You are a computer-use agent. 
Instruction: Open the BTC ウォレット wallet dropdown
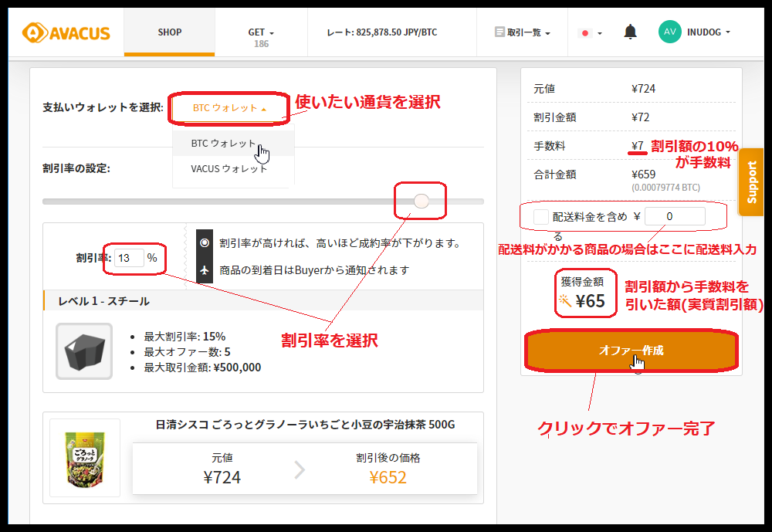click(x=229, y=108)
